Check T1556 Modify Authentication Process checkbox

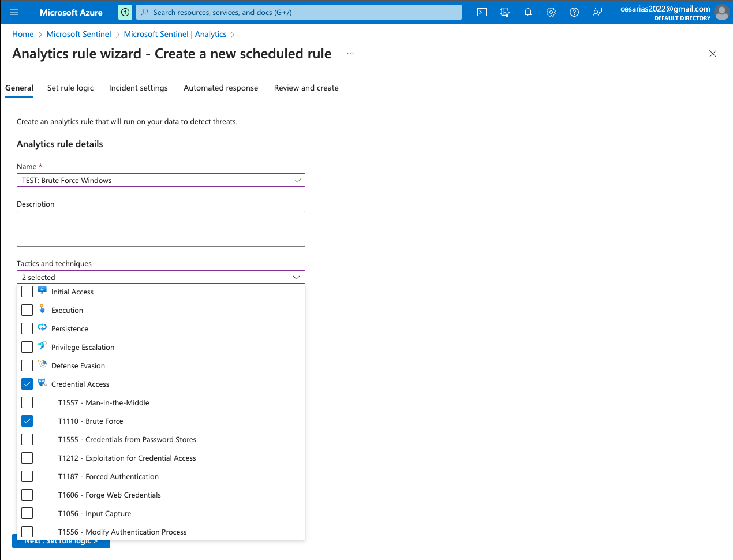[x=27, y=532]
